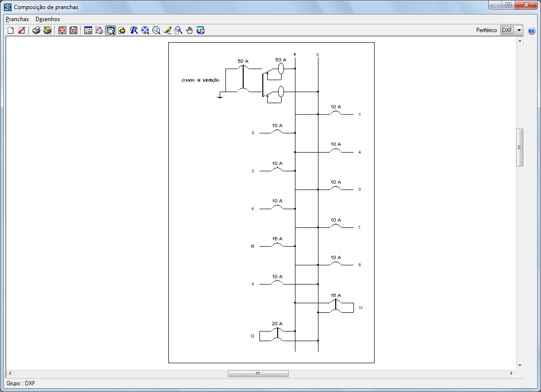Screen dimensions: 541x392
Task: Click the zoom window dashed magnifier icon
Action: point(178,30)
